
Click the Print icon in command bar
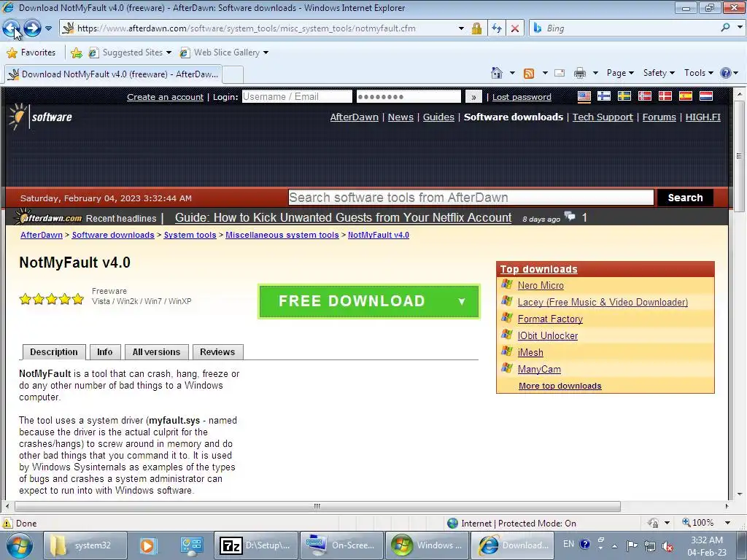(x=580, y=73)
